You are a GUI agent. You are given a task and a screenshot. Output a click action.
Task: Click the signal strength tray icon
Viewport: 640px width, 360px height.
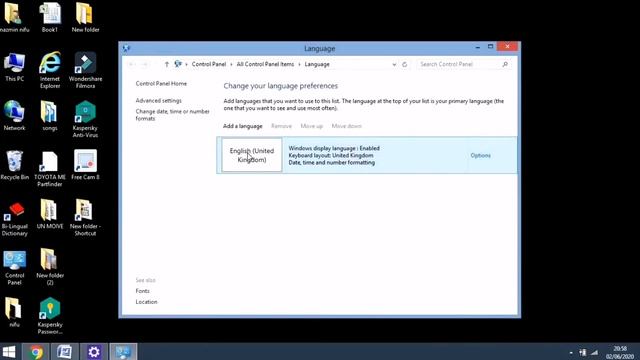point(595,352)
